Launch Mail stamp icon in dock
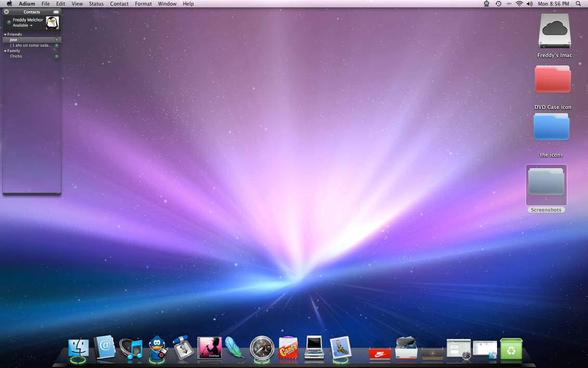 tap(341, 348)
